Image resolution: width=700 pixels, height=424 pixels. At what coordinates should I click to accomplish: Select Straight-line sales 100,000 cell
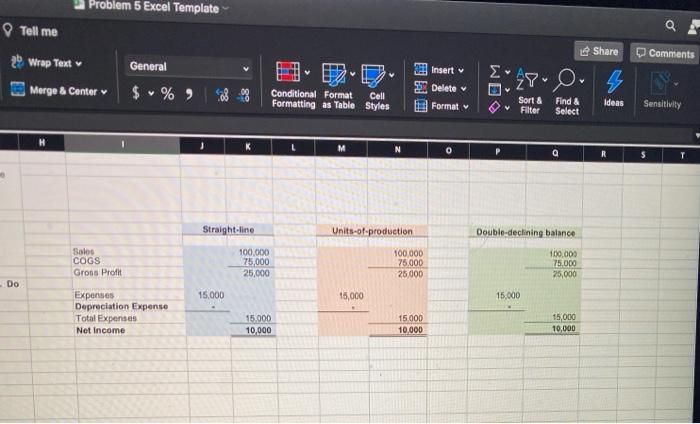254,253
